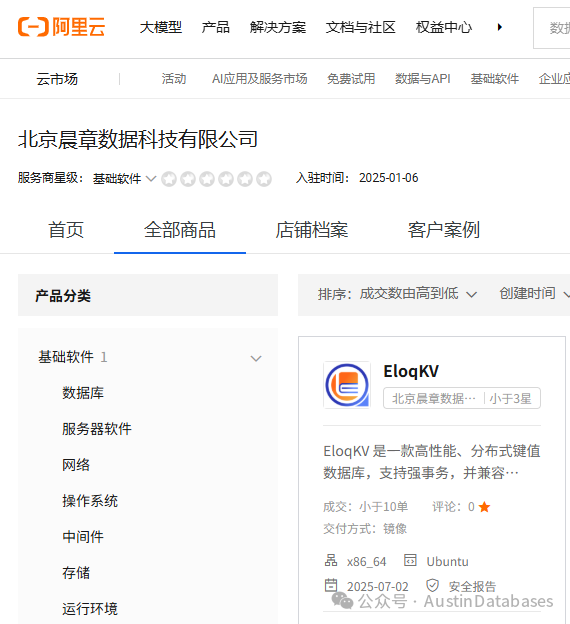Open the 大模型 menu
This screenshot has width=570, height=624.
pos(160,27)
